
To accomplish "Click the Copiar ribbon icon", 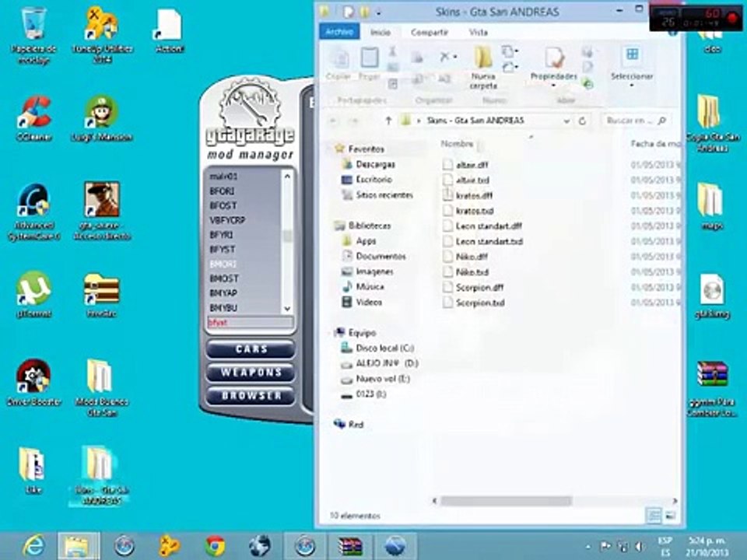I will pos(339,63).
